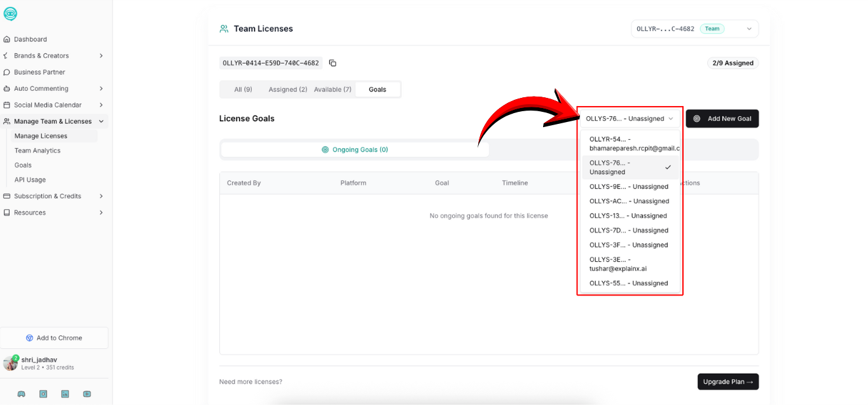Click the Add New Goal button
Image resolution: width=868 pixels, height=406 pixels.
[x=722, y=119]
